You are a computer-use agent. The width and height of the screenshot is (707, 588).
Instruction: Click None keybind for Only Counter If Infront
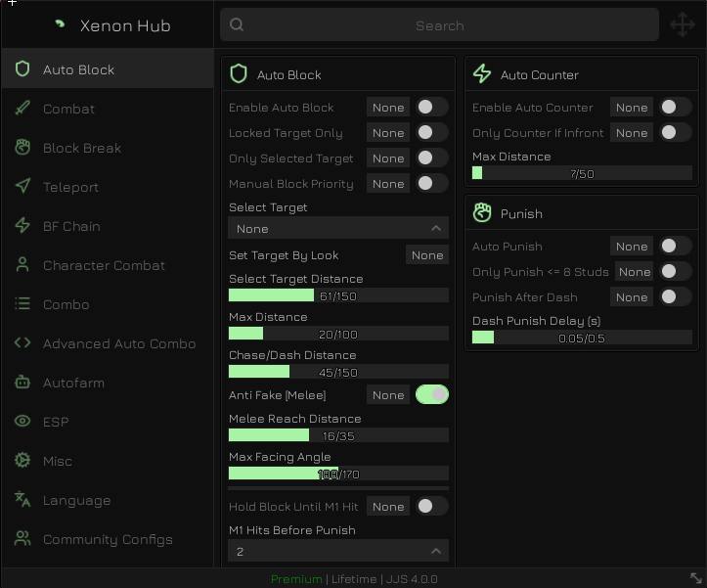pos(632,133)
